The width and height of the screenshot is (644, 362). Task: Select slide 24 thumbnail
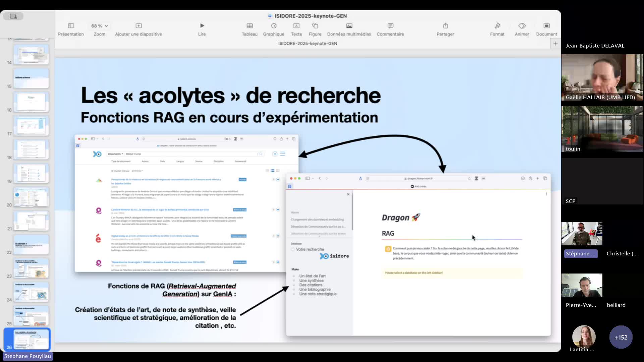31,292
